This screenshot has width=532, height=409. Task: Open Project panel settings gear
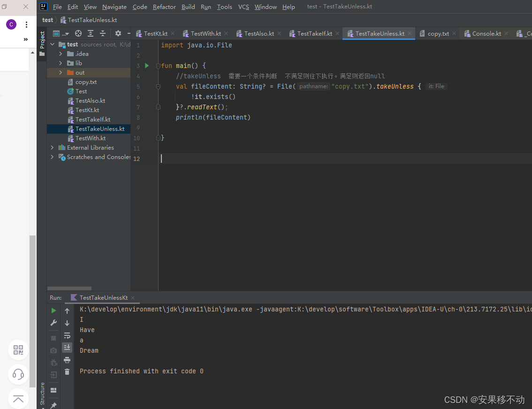coord(118,34)
